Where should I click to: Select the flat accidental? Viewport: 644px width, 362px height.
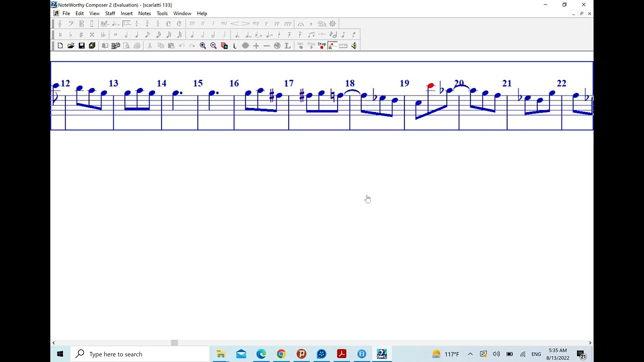(x=71, y=35)
